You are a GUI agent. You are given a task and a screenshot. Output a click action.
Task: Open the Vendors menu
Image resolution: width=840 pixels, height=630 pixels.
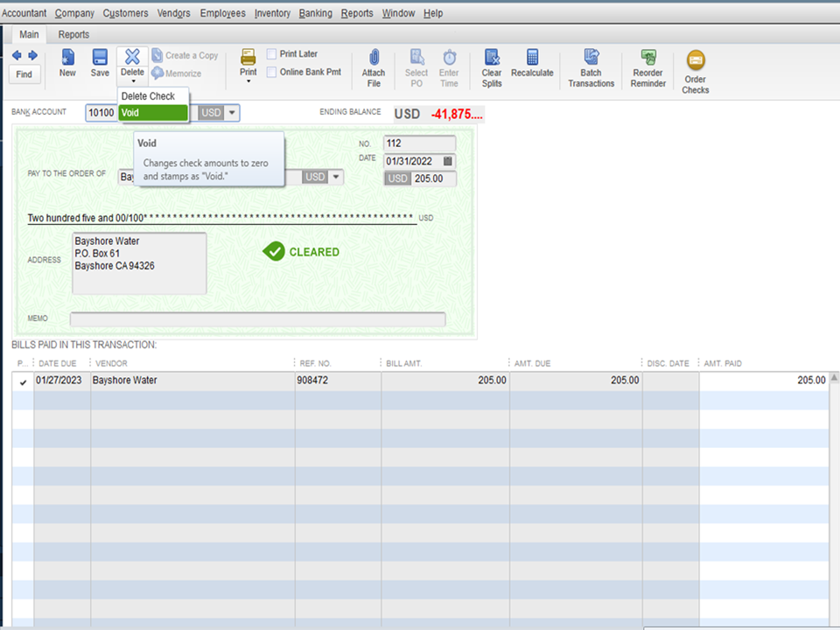(173, 13)
